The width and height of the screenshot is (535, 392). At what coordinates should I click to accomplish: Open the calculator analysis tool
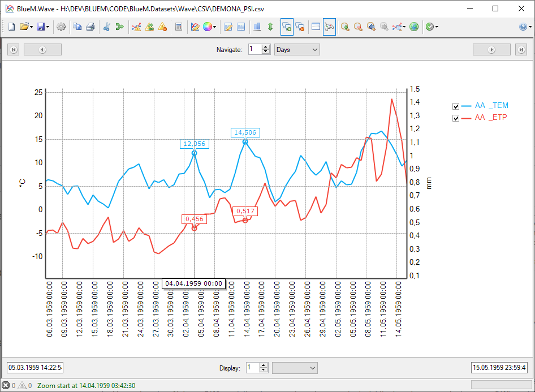coord(179,27)
